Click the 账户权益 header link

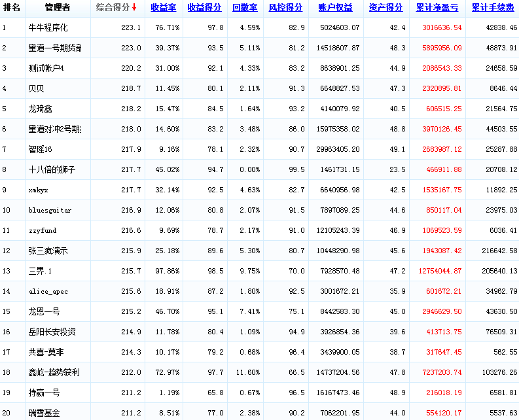(335, 8)
